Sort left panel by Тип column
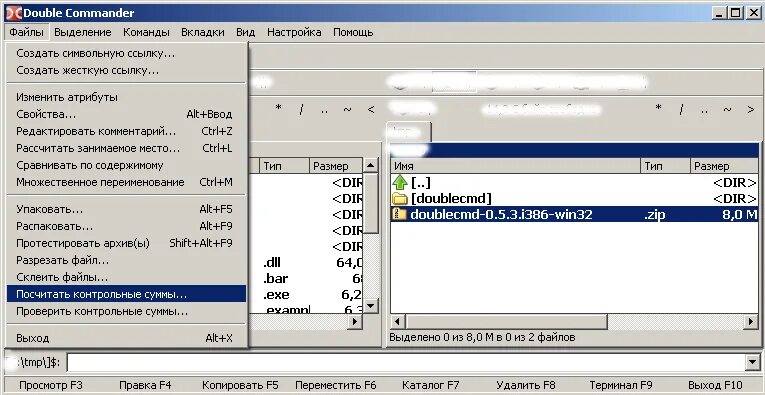Image resolution: width=765 pixels, height=395 pixels. point(284,166)
